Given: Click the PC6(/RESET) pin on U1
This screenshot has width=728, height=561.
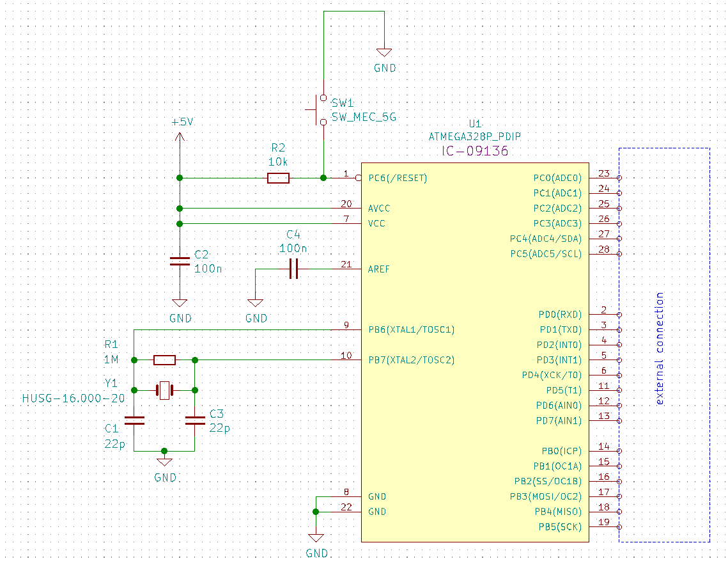Looking at the screenshot, I should (398, 178).
